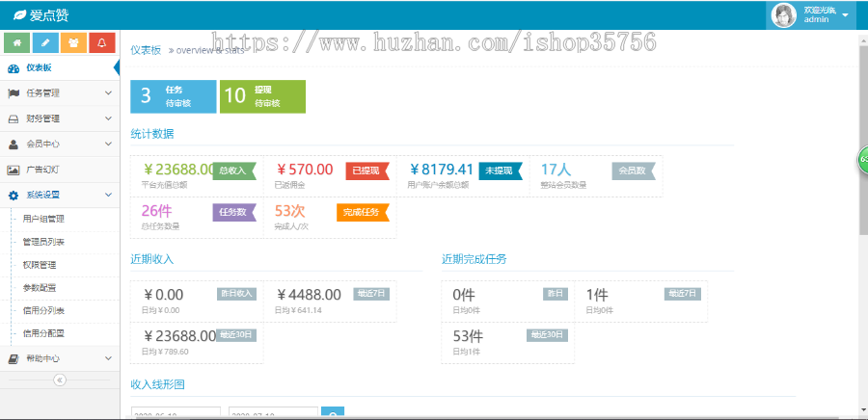The height and width of the screenshot is (420, 868).
Task: Open the admin user dropdown arrow
Action: click(845, 15)
